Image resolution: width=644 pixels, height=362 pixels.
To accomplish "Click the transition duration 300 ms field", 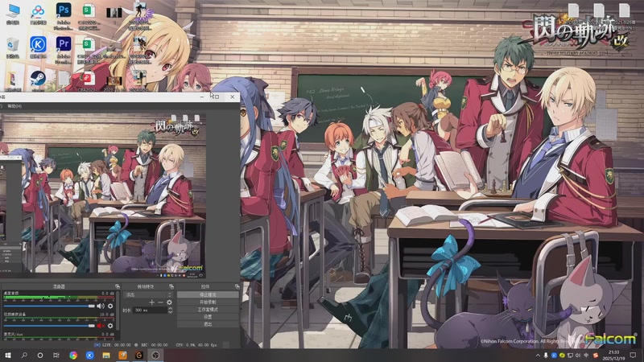I will pos(150,311).
